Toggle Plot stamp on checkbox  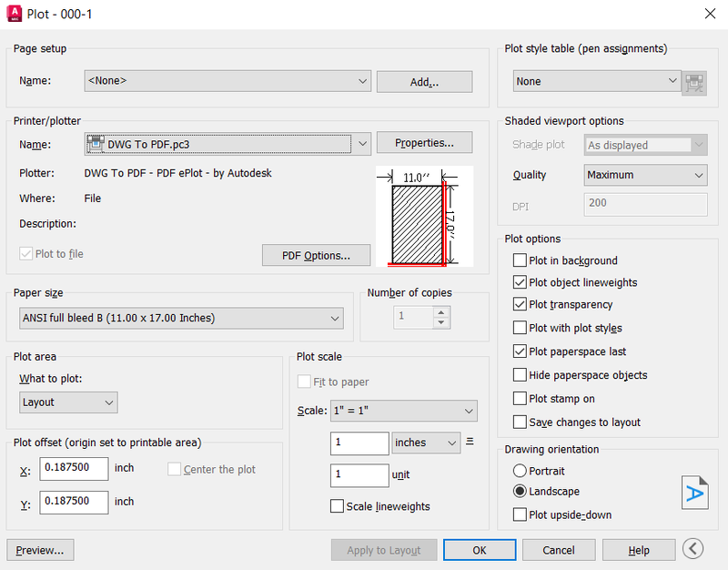point(520,399)
